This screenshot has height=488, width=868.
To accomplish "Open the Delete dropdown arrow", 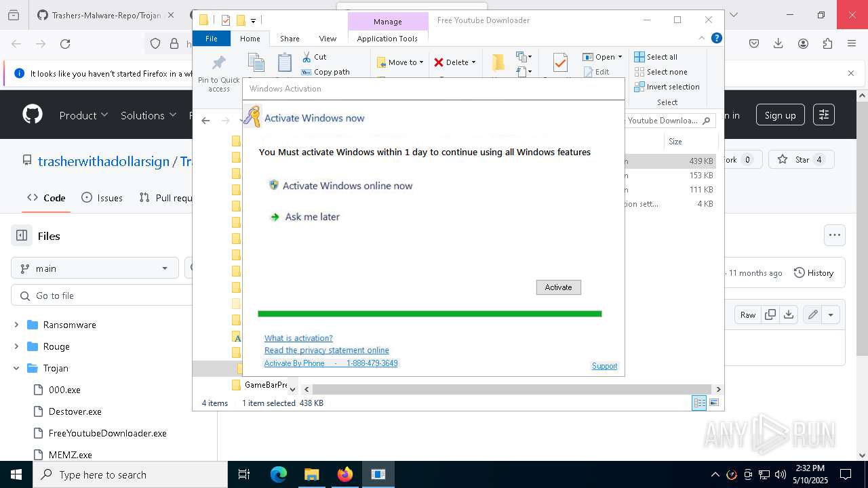I will pyautogui.click(x=473, y=62).
